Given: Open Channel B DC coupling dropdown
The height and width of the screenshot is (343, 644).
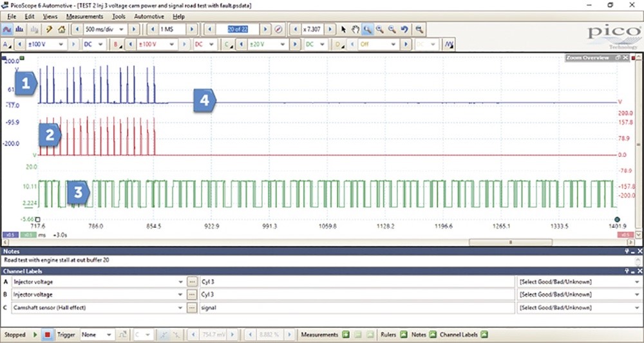Looking at the screenshot, I should click(x=213, y=44).
